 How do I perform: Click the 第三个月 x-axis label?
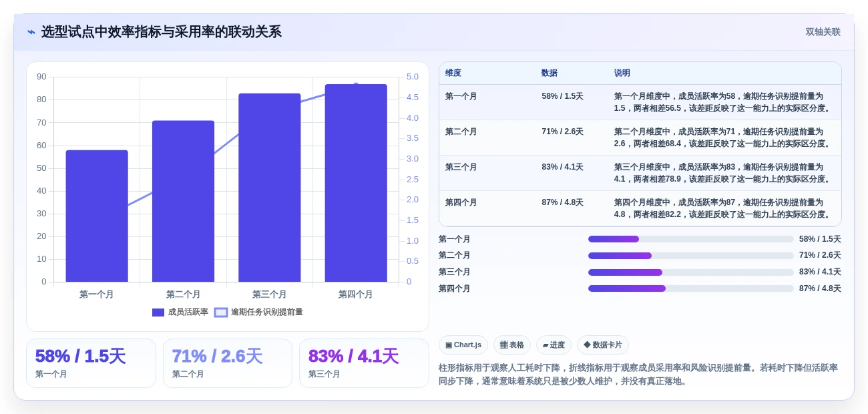270,294
